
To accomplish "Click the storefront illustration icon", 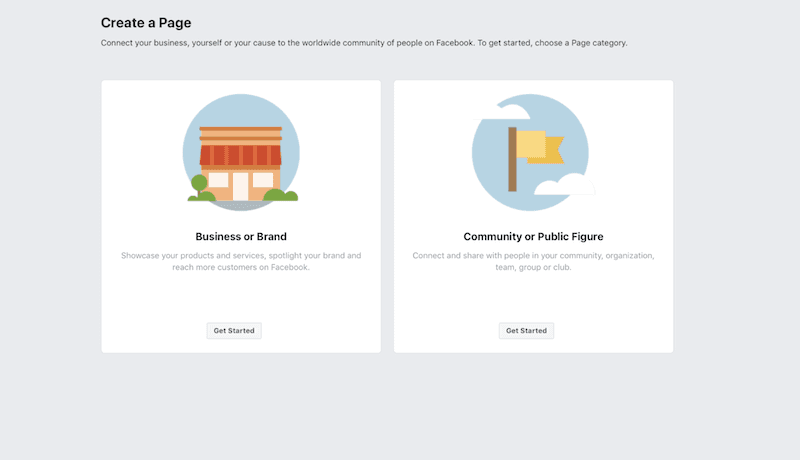I will click(241, 153).
